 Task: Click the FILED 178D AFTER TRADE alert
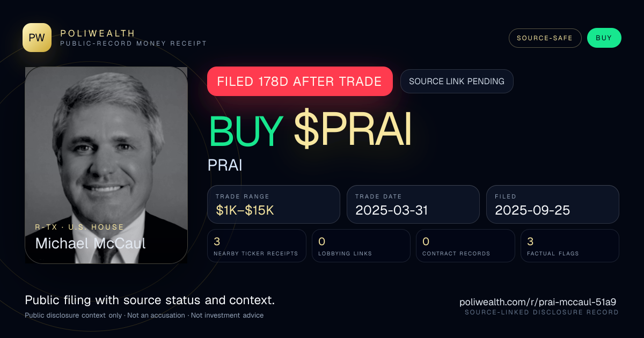pyautogui.click(x=299, y=82)
